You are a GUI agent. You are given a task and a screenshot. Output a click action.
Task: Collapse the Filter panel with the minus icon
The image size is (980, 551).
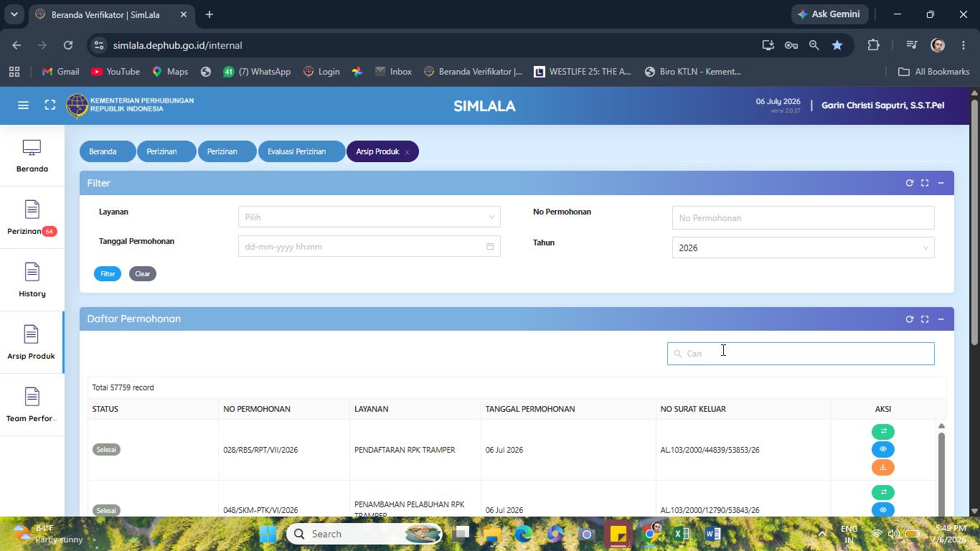click(941, 183)
